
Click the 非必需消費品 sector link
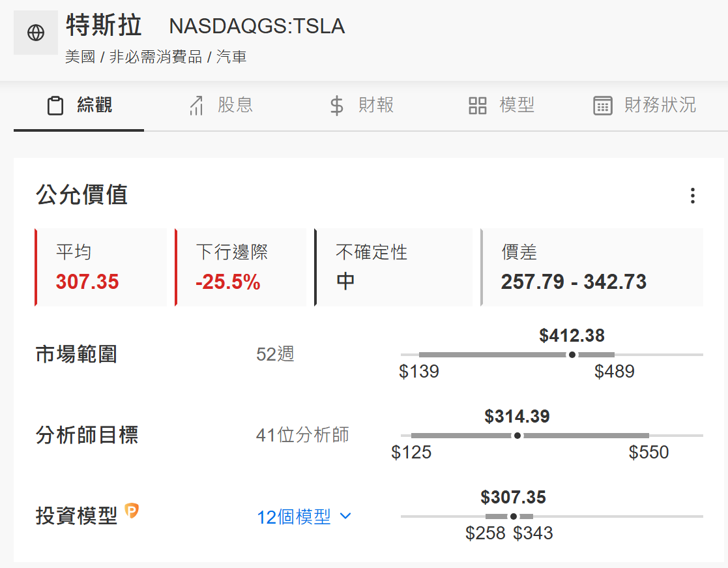click(156, 57)
